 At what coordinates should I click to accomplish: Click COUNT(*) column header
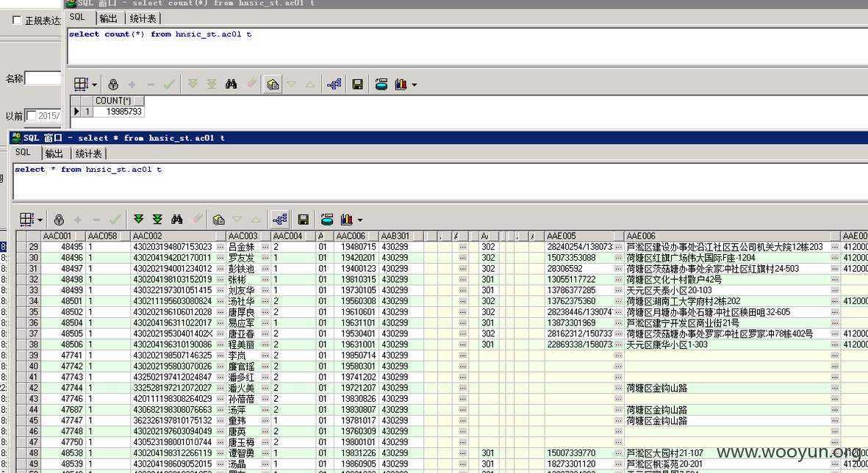tap(118, 101)
